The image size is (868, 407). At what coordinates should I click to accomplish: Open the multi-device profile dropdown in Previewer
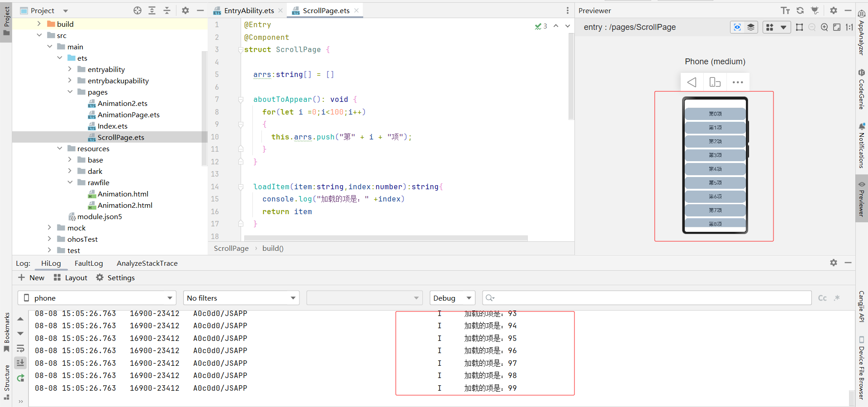click(x=776, y=27)
